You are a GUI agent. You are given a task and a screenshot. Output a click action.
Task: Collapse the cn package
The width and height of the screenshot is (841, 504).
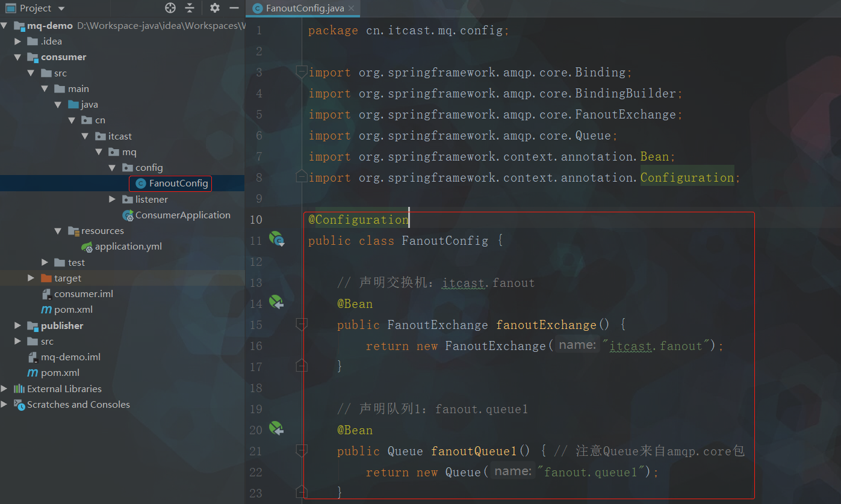72,120
